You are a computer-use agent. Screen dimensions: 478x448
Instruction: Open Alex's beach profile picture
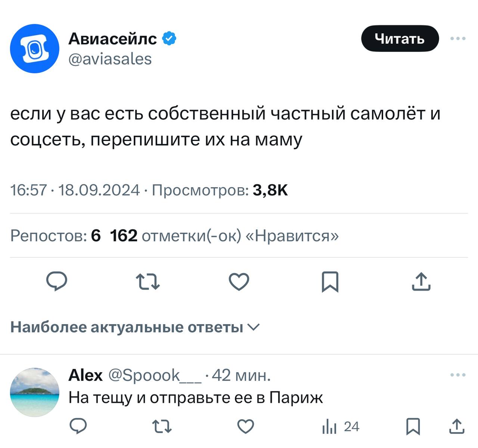[x=34, y=392]
